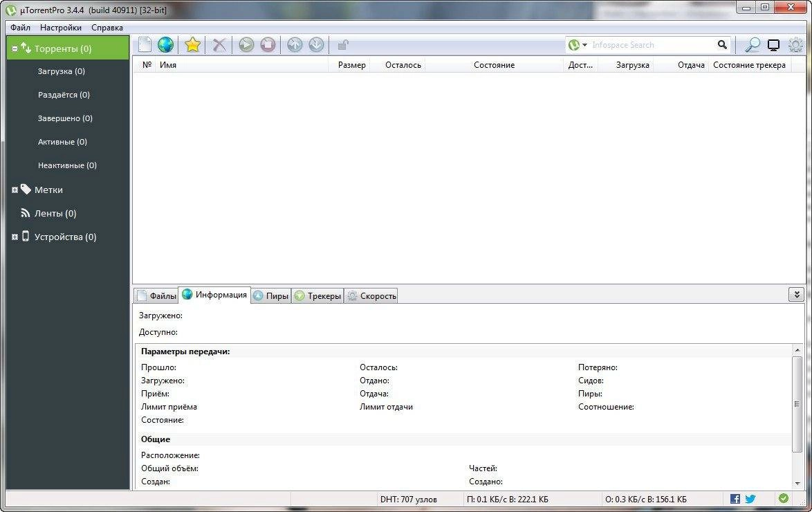Image resolution: width=812 pixels, height=512 pixels.
Task: Open the Настройки menu
Action: coord(61,28)
